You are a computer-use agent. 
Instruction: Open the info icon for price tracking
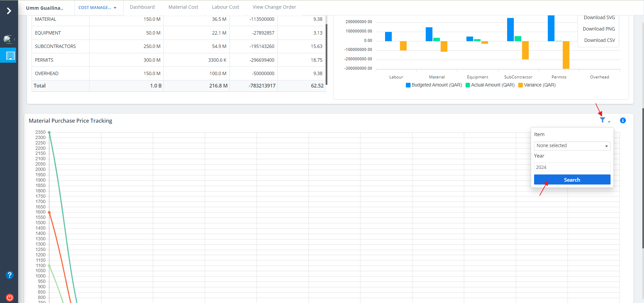(x=623, y=121)
